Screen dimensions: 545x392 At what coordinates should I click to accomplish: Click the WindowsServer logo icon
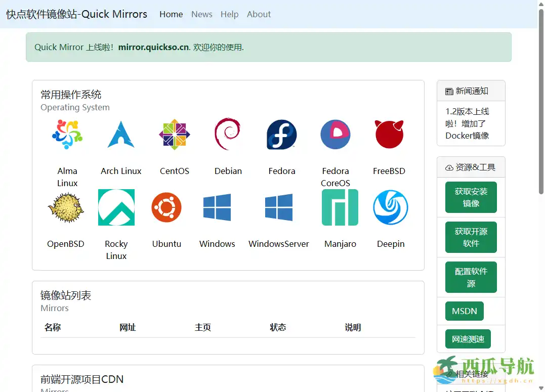click(279, 207)
